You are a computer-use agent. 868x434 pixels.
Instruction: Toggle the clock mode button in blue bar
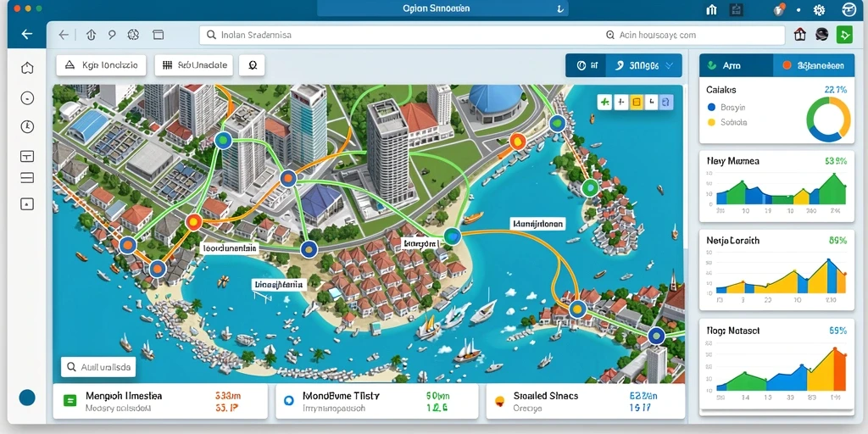(586, 65)
